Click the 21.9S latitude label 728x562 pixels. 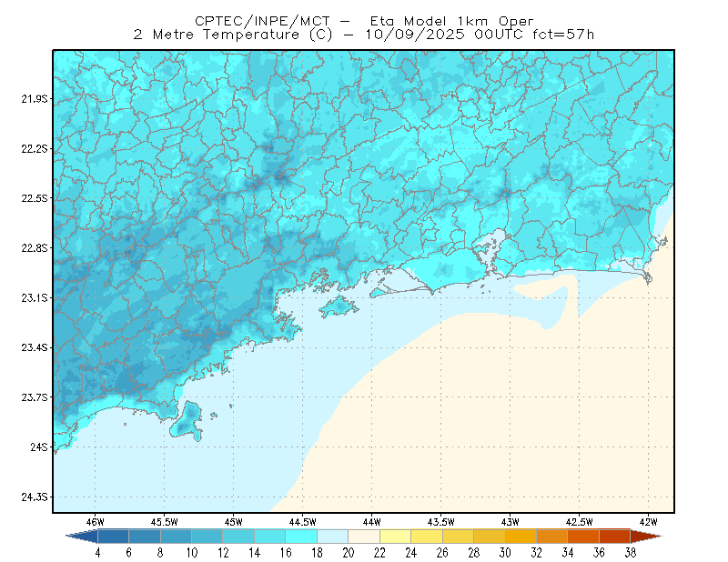35,99
